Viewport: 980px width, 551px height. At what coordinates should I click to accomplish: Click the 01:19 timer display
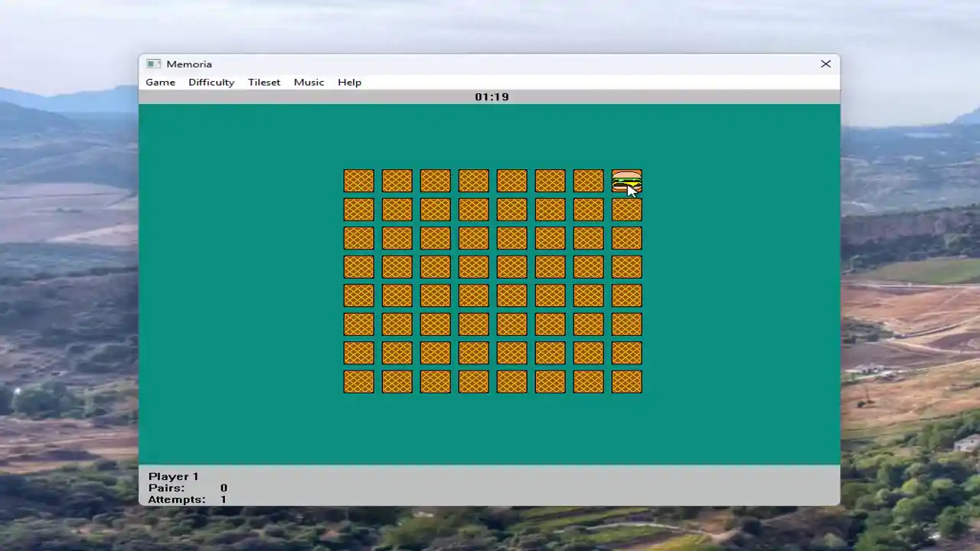coord(492,96)
